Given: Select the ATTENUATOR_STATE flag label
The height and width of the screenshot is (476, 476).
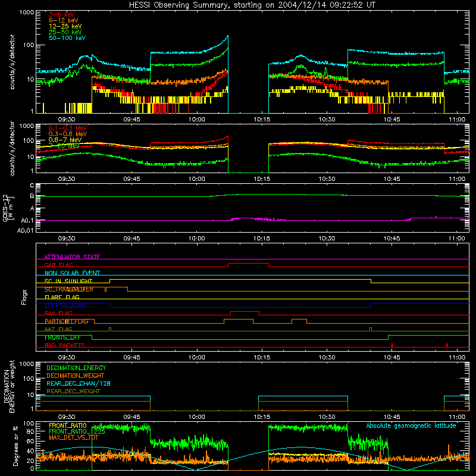Looking at the screenshot, I should 72,257.
